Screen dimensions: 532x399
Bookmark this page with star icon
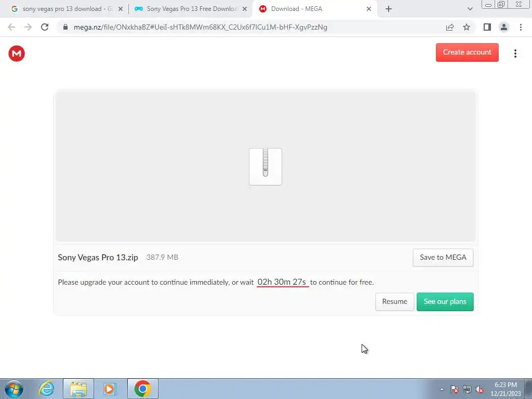(x=467, y=27)
